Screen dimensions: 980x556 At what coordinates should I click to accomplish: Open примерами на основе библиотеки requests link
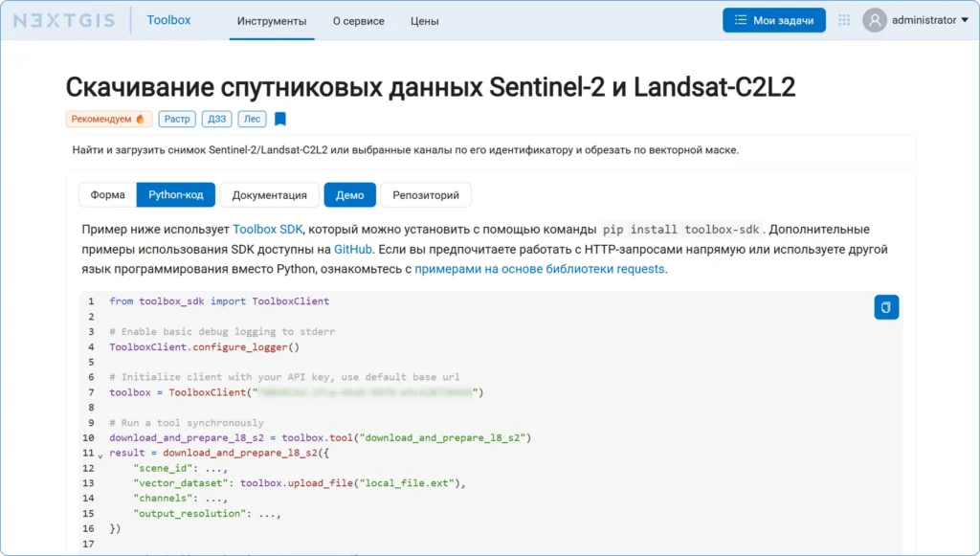click(540, 269)
